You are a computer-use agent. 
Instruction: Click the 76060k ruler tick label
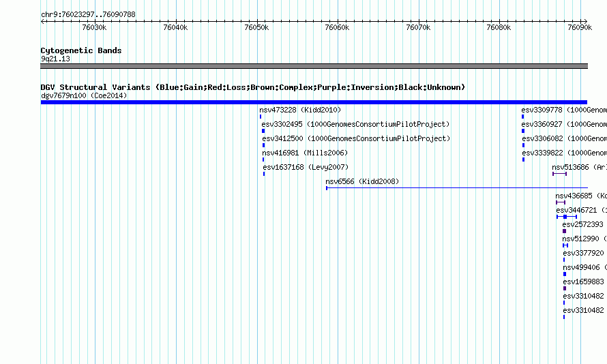point(337,27)
